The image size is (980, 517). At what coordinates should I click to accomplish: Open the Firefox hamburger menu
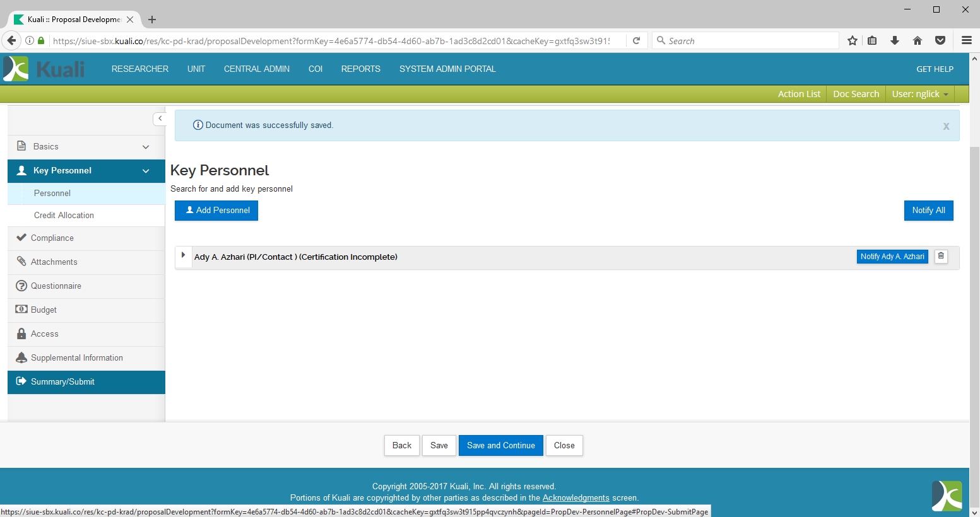coord(966,41)
